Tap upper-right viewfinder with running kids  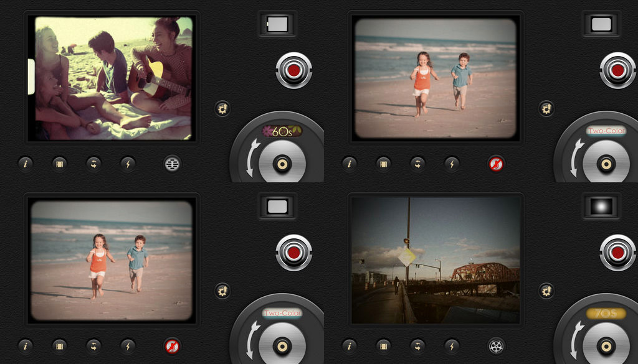[x=436, y=78]
